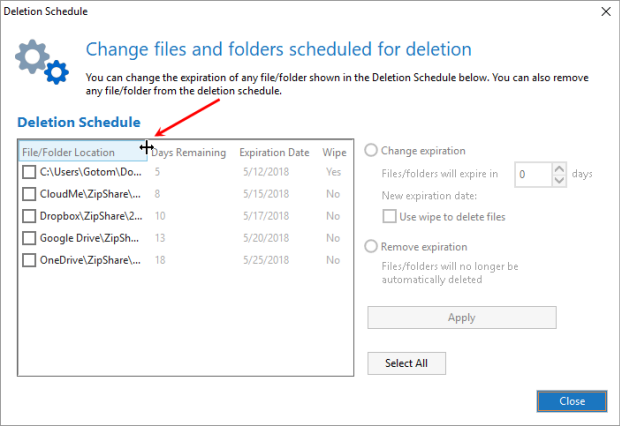This screenshot has width=620, height=426.
Task: Select the Remove expiration radio button
Action: [x=371, y=246]
